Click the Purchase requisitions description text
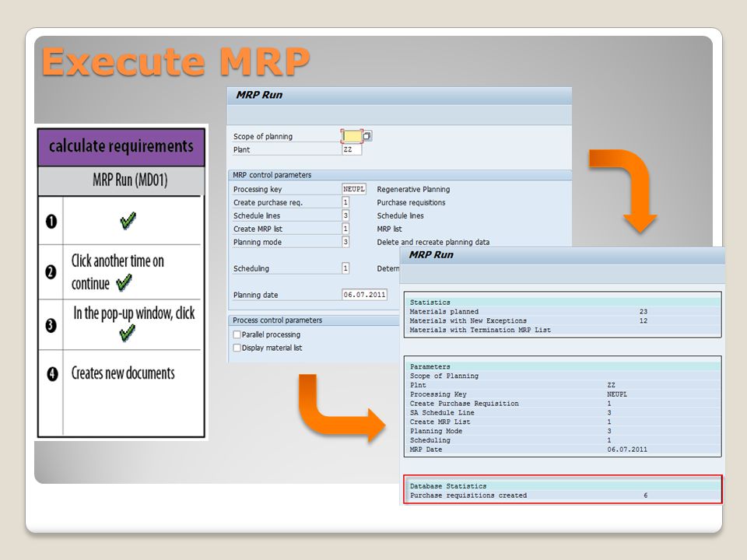Viewport: 747px width, 560px height. pos(411,202)
